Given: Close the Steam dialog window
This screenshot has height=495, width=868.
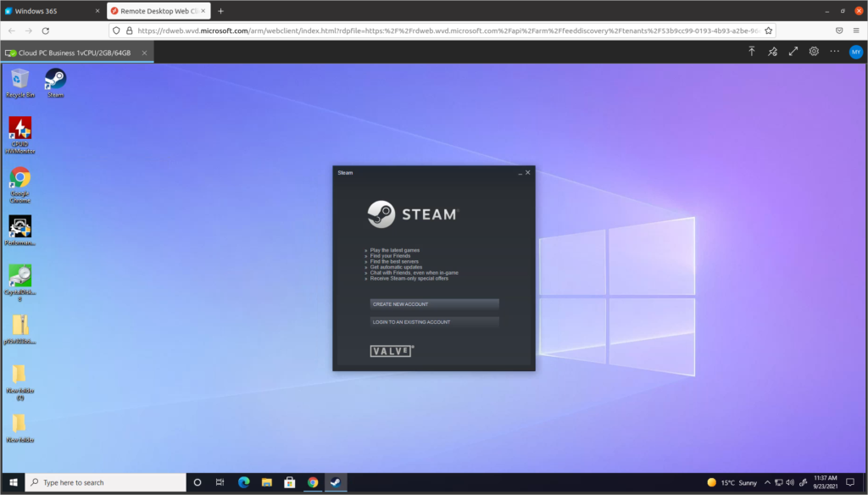Looking at the screenshot, I should pyautogui.click(x=527, y=173).
